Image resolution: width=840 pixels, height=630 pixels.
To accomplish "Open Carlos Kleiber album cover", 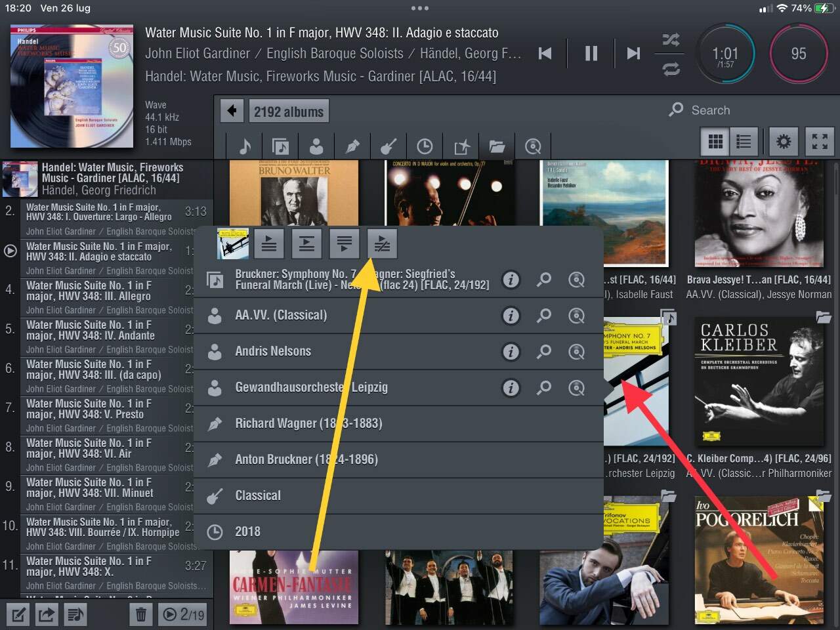I will click(x=759, y=381).
